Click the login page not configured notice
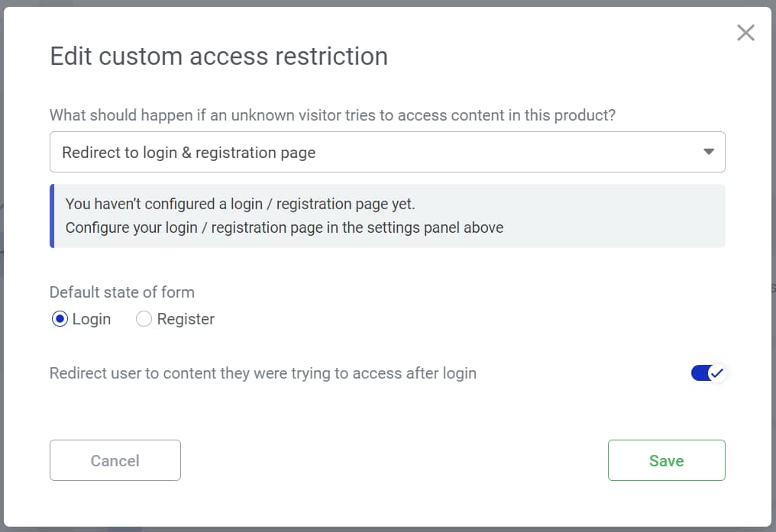Viewport: 776px width, 532px height. coord(240,204)
